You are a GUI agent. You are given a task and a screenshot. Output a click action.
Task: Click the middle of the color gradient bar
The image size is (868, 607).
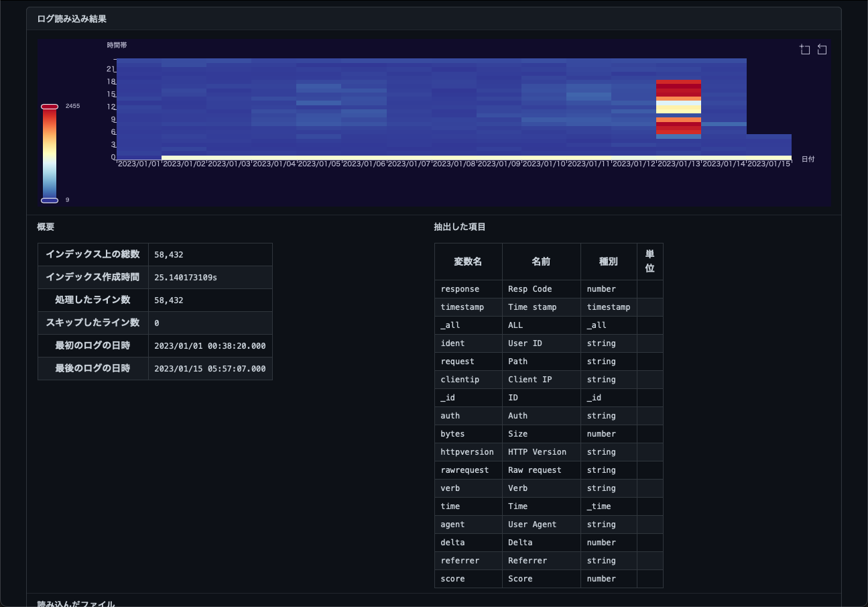click(x=50, y=153)
